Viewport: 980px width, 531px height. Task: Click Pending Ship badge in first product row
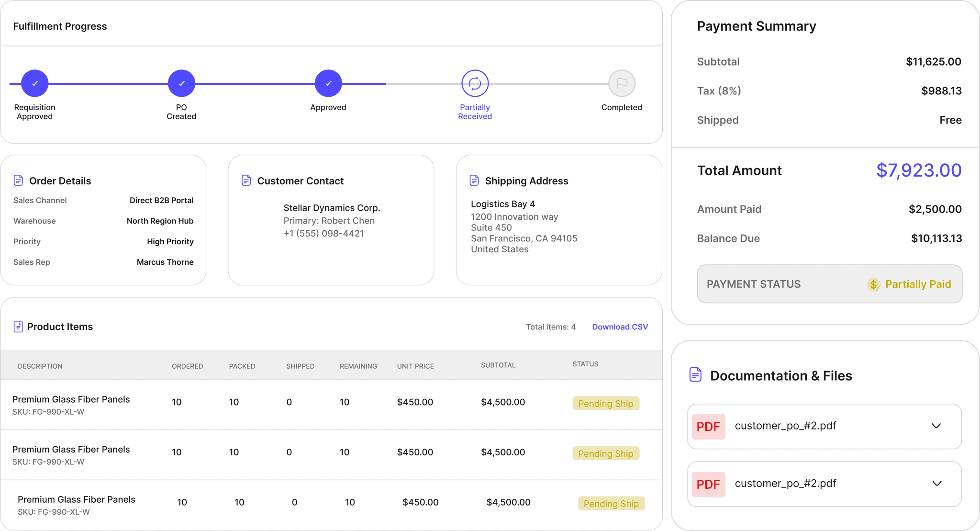point(606,403)
